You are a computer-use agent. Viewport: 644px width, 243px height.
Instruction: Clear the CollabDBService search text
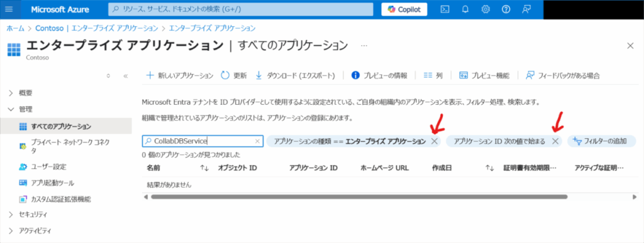pos(257,141)
